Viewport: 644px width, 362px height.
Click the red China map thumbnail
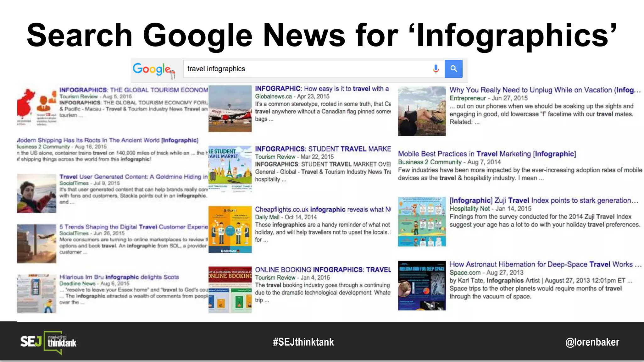point(37,106)
